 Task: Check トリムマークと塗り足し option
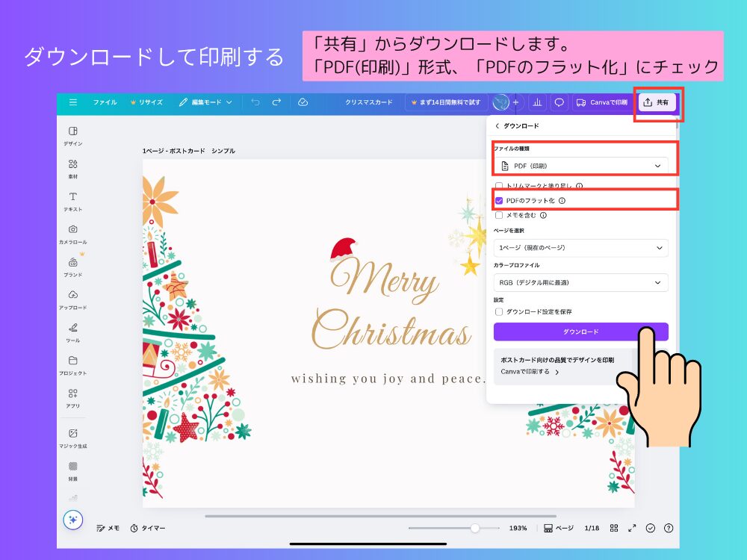(x=500, y=184)
